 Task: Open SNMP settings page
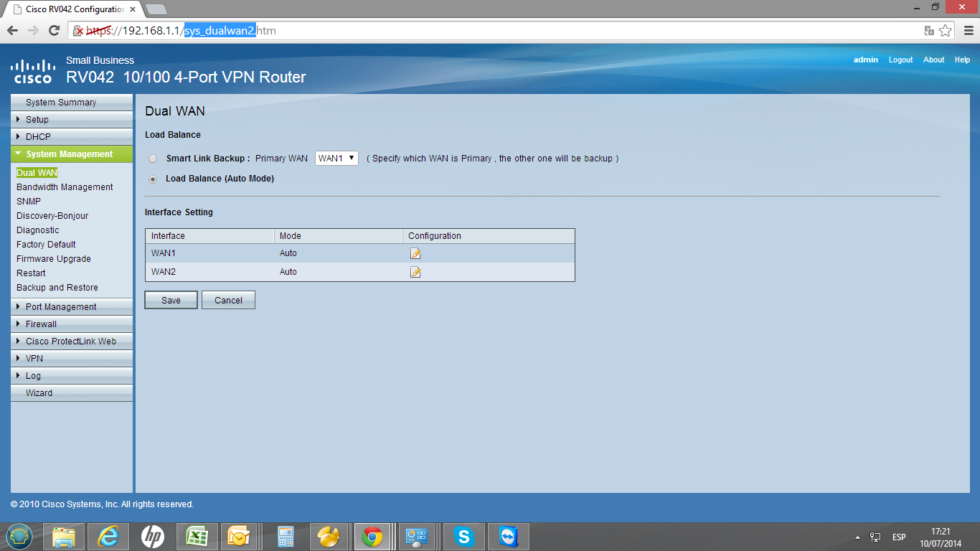click(x=29, y=202)
